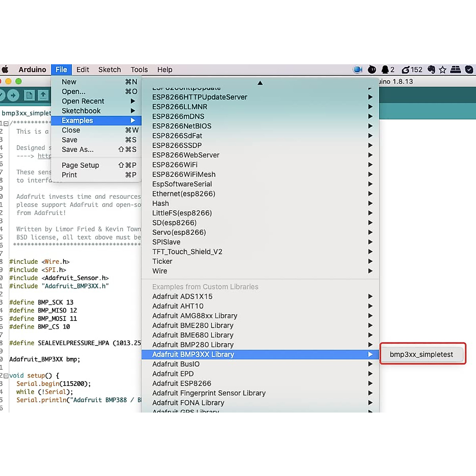Image resolution: width=476 pixels, height=476 pixels.
Task: Collapse the comment block at line 1
Action: point(6,123)
